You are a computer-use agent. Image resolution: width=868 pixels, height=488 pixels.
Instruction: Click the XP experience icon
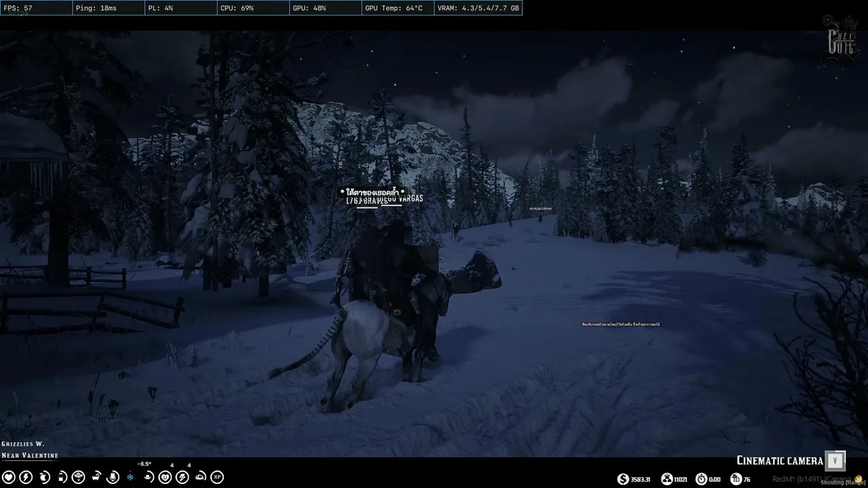[x=217, y=477]
